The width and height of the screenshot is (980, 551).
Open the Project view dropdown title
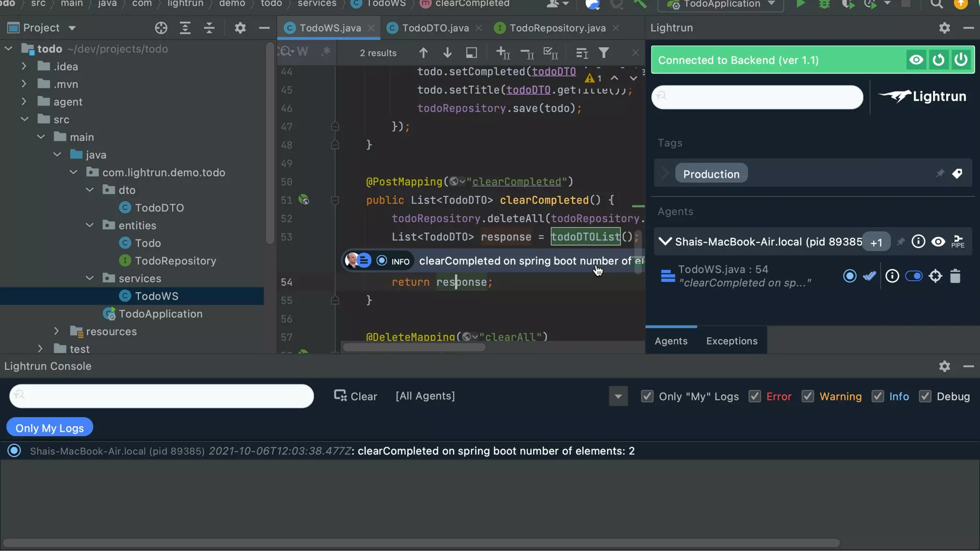tap(42, 28)
